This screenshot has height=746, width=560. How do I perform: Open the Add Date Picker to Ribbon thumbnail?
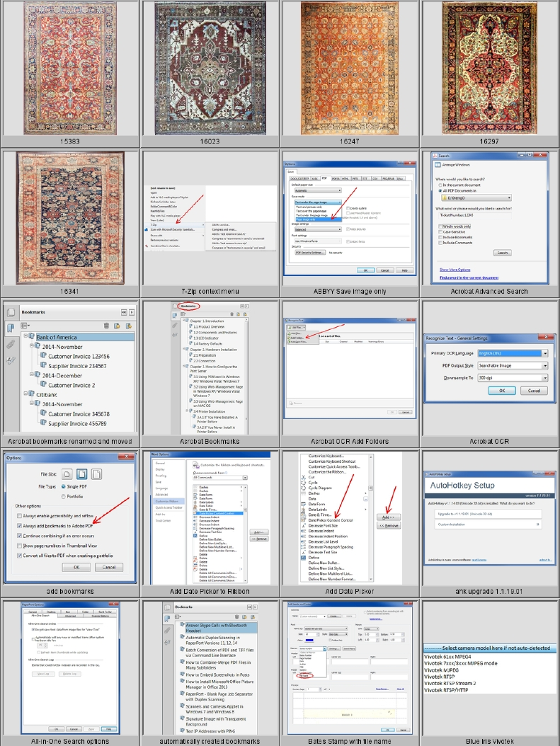click(210, 517)
